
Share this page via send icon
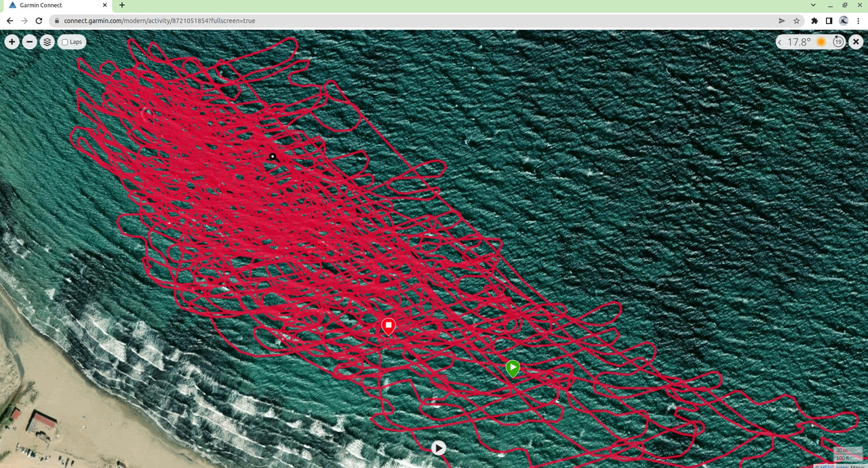click(x=782, y=21)
